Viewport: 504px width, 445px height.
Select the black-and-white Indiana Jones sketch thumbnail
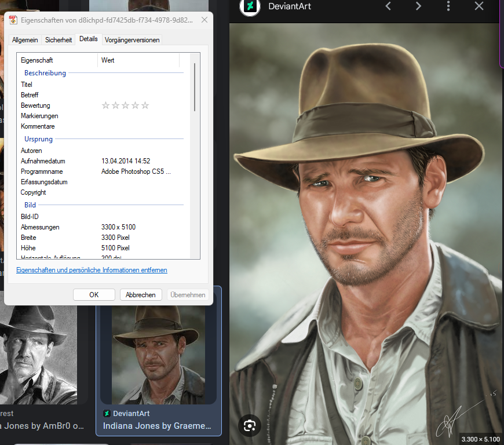coord(39,355)
